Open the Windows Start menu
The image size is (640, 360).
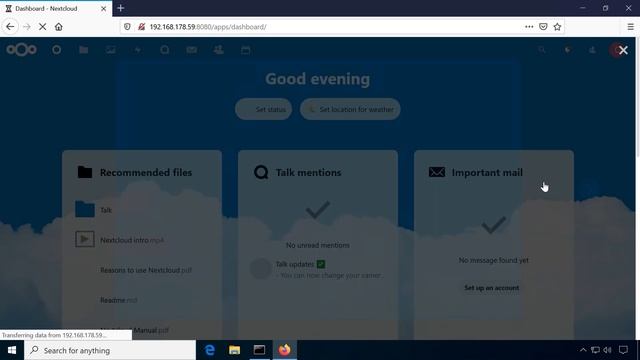point(12,350)
